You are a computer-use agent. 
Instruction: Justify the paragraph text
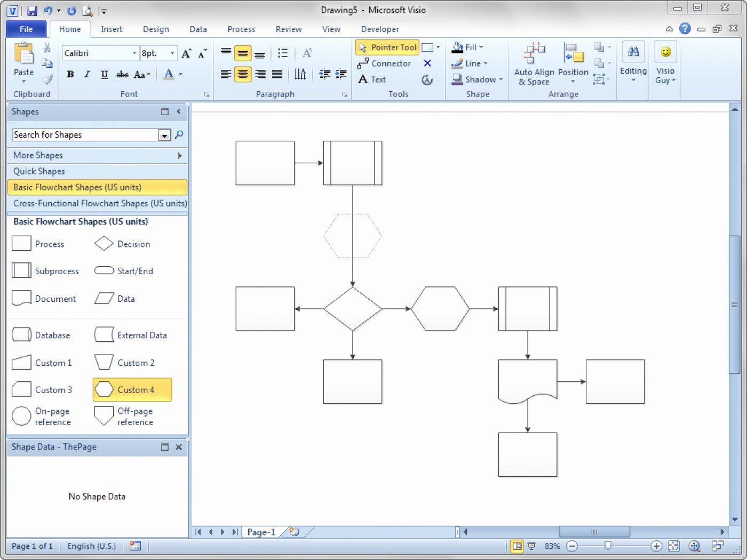tap(277, 74)
